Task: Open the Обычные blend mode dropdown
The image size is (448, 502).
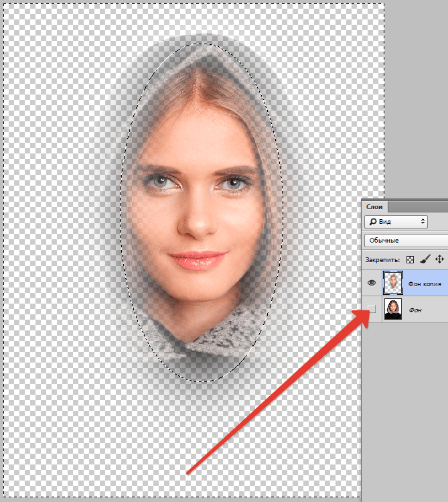Action: [406, 241]
